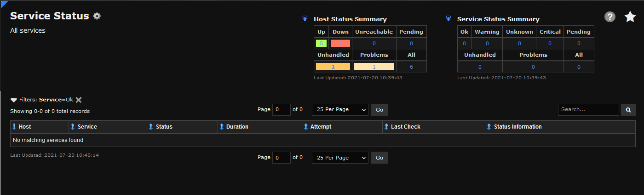Open the Service Status gear settings
This screenshot has height=195, width=644.
[x=97, y=16]
